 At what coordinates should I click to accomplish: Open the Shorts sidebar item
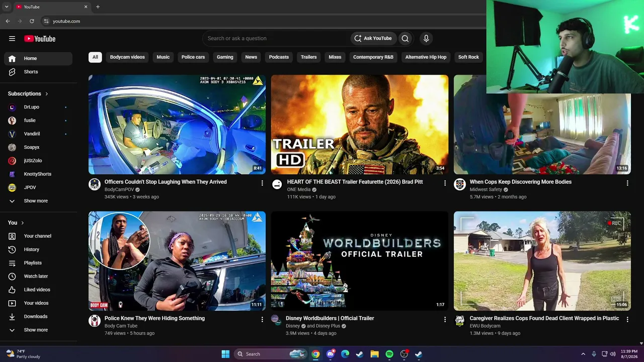(38, 72)
